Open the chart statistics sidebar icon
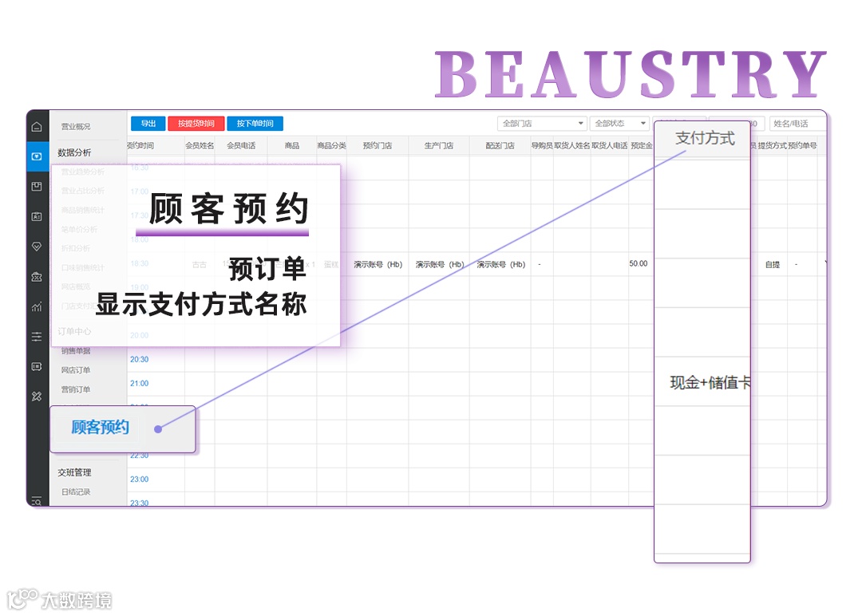This screenshot has width=862, height=616. (37, 306)
